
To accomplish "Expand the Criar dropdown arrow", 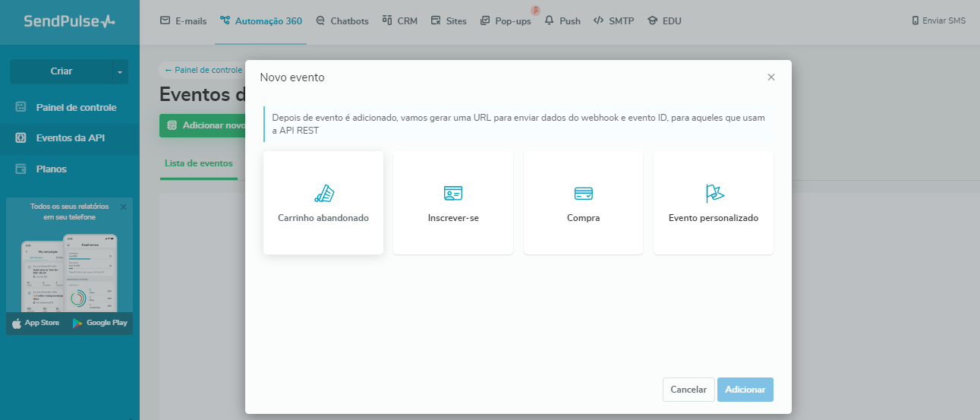I will [119, 71].
